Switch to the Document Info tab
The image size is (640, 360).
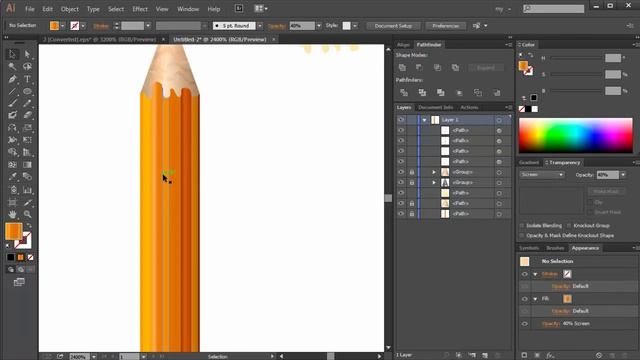click(x=436, y=107)
